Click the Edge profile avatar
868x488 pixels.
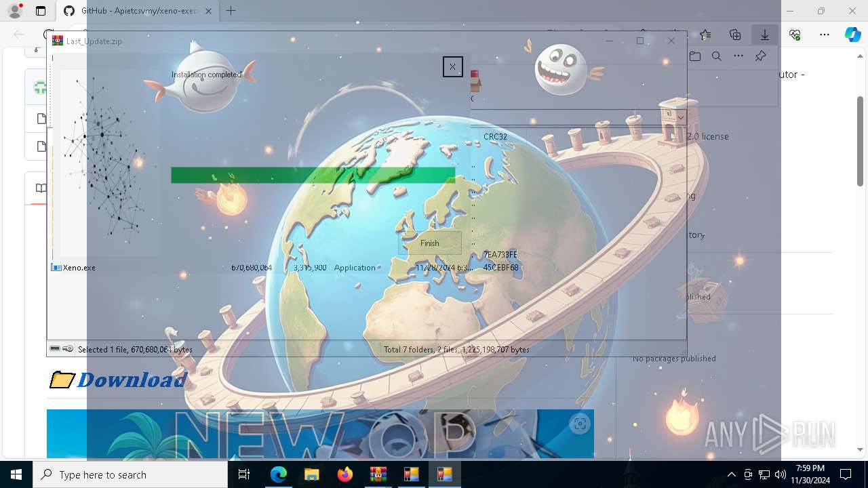click(x=15, y=11)
